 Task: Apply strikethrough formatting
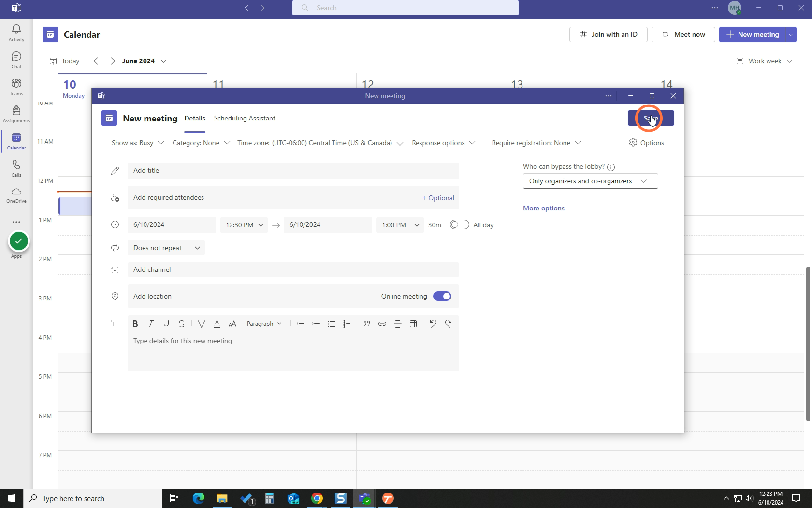182,324
